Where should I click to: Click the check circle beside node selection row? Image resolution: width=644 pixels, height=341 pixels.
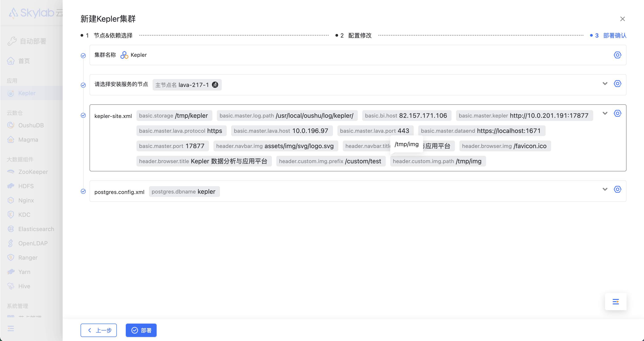pyautogui.click(x=83, y=85)
